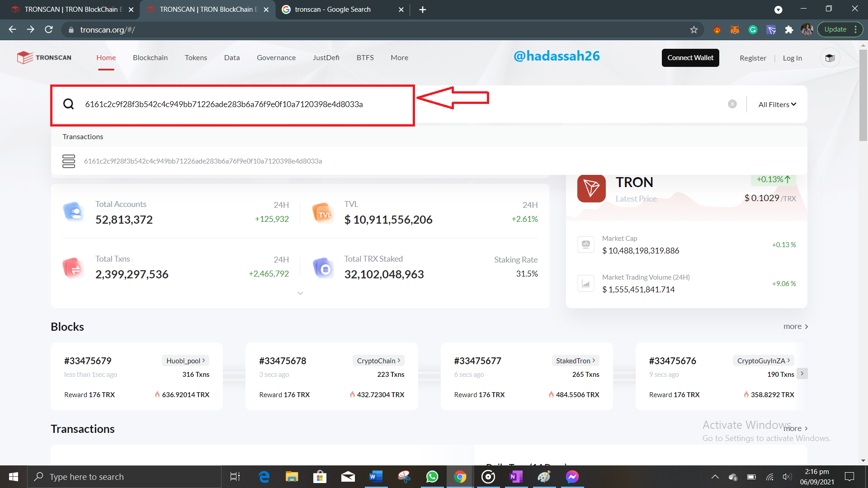Reload the page
Screen dimensions: 868x488
pos(49,30)
